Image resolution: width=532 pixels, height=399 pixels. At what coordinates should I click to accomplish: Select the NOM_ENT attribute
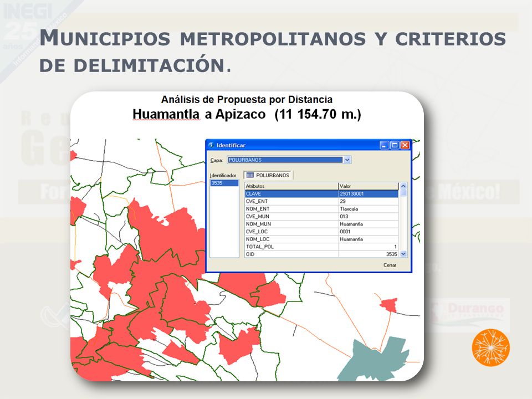258,209
